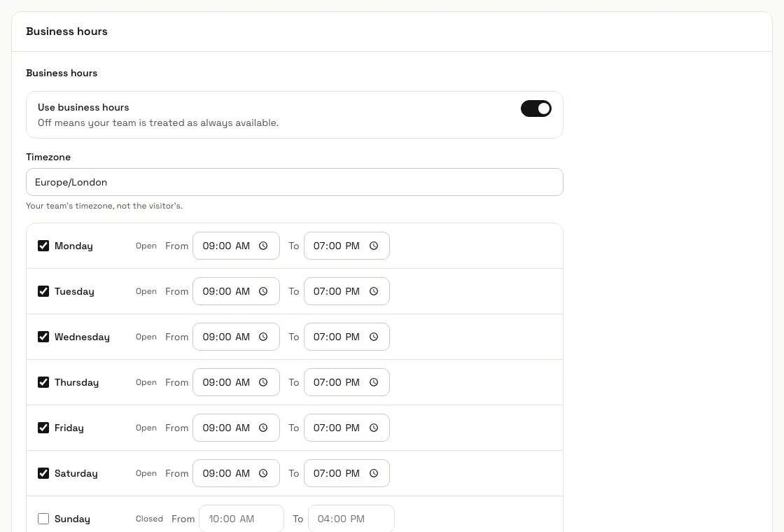The width and height of the screenshot is (784, 532).
Task: Click the Sunday day label
Action: pos(73,519)
